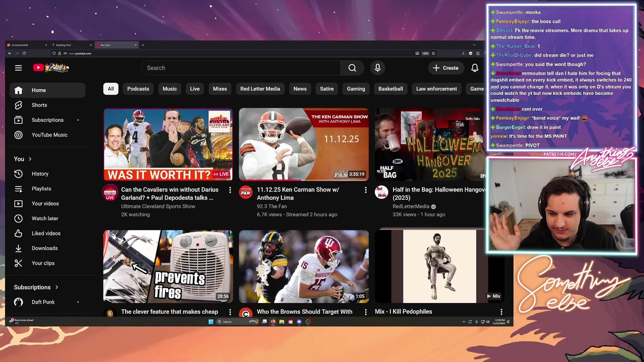The image size is (644, 362).
Task: Open a new browser tab
Action: pos(143,45)
